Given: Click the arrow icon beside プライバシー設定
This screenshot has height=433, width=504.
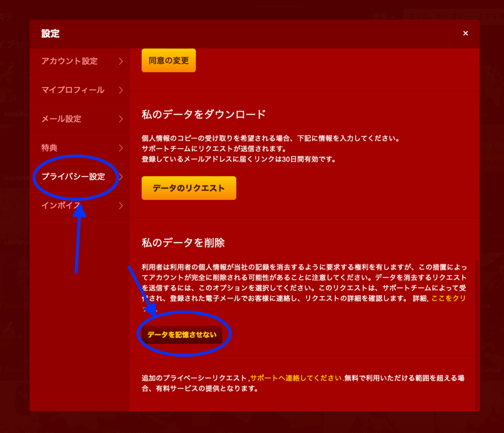Looking at the screenshot, I should 121,177.
